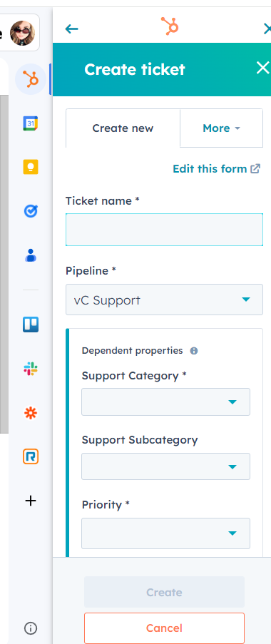Switch to the Create new tab
The image size is (271, 644).
click(x=123, y=128)
